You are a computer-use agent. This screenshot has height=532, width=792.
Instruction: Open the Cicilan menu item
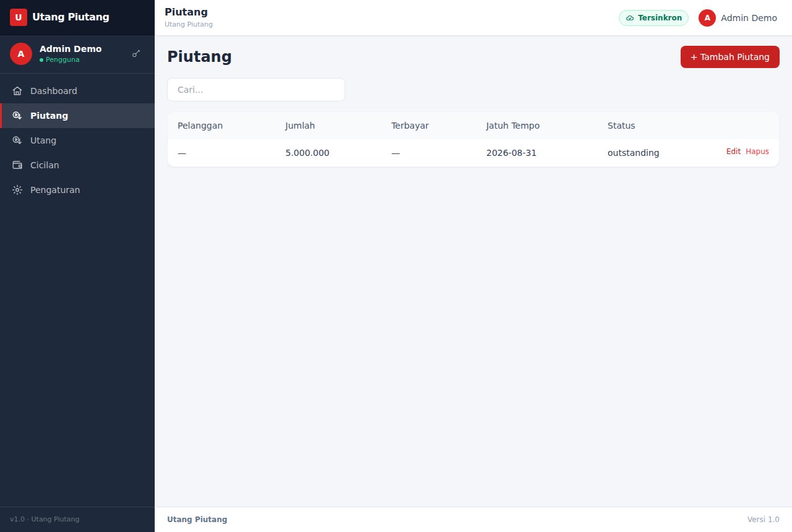point(77,165)
